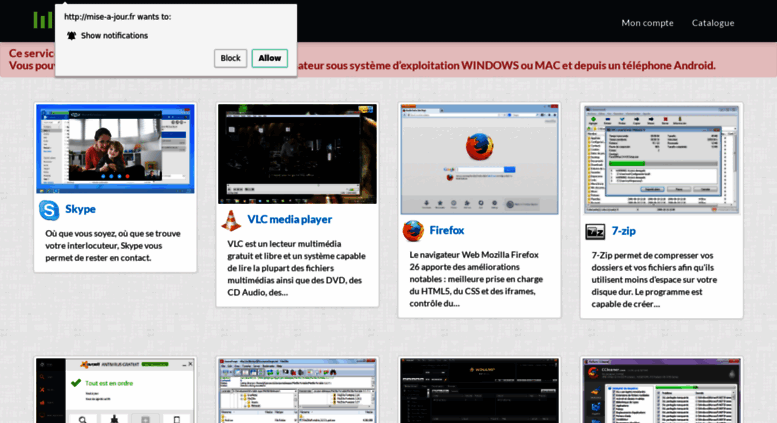This screenshot has width=777, height=423.
Task: Click the 7-zip logo icon
Action: [595, 231]
